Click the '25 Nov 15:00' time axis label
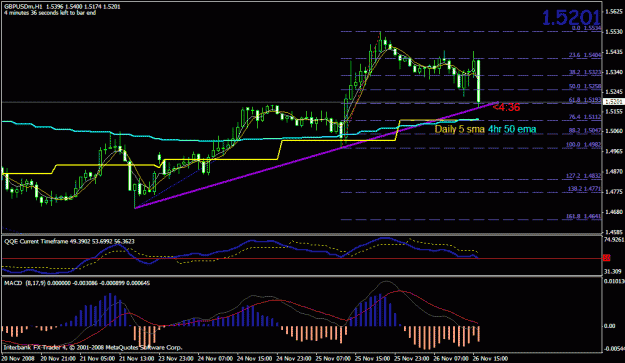The height and width of the screenshot is (363, 625). point(372,358)
